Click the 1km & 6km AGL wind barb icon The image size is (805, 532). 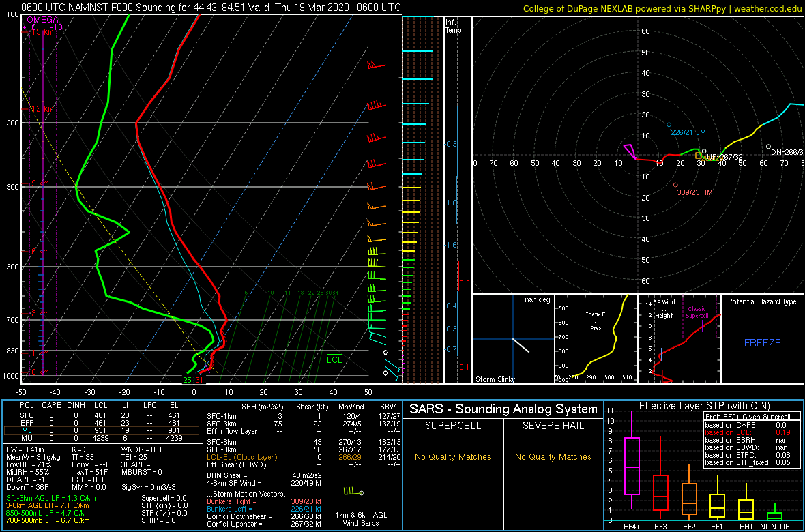coord(353,492)
